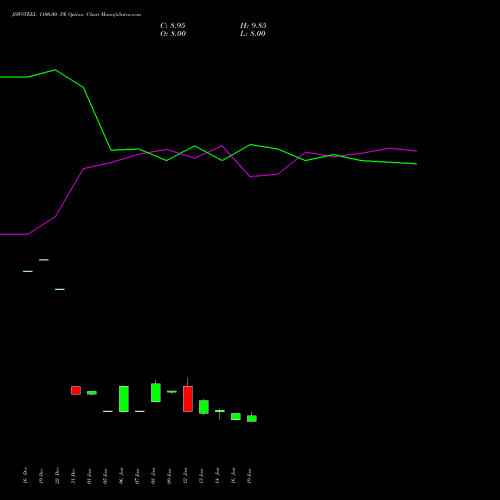Select the 06 Jan date label
The image size is (500, 500).
coord(121,476)
